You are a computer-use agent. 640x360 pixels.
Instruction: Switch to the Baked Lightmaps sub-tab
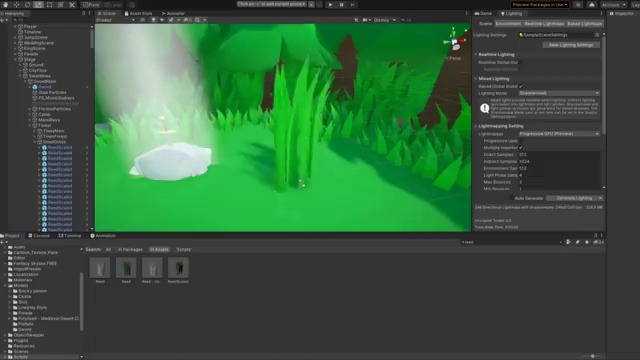tap(584, 24)
